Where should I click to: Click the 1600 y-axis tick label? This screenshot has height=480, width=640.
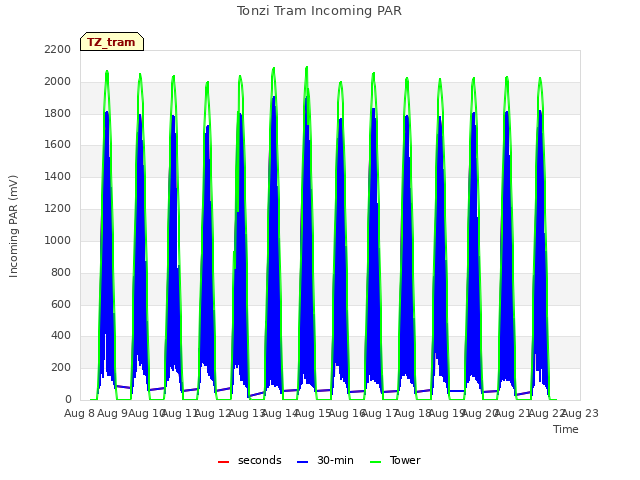tap(58, 144)
